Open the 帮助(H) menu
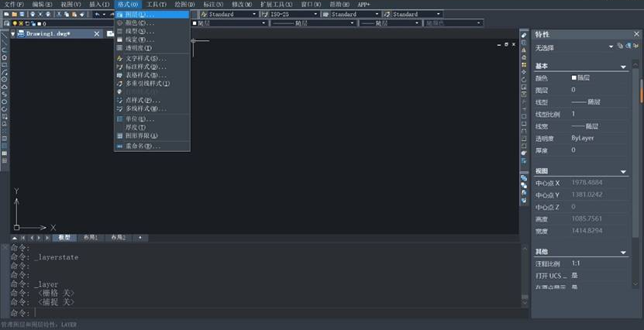The width and height of the screenshot is (644, 330). point(339,5)
